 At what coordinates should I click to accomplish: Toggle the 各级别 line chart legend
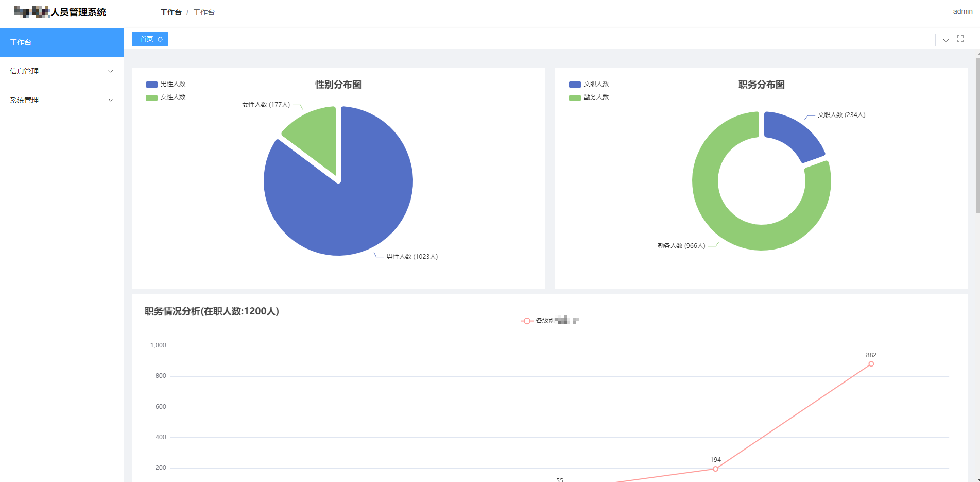pyautogui.click(x=550, y=321)
